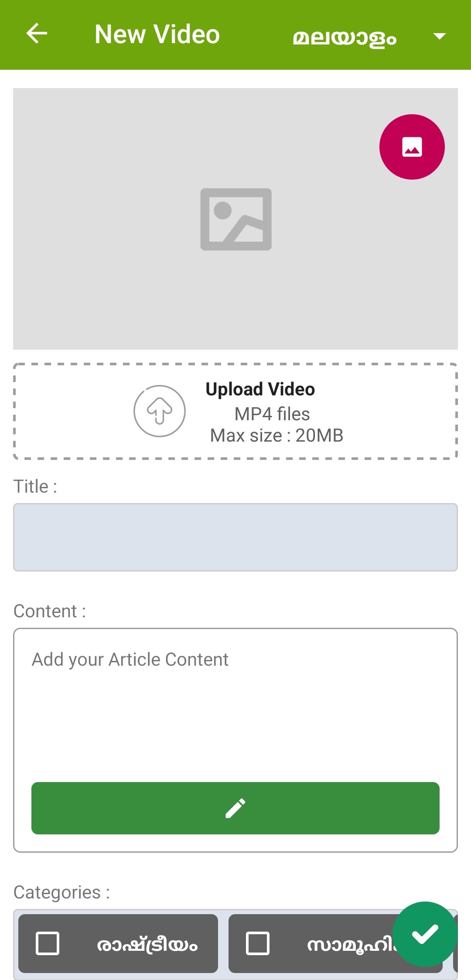Screen dimensions: 471x980
Task: Check the സാമൂഹി category checkbox
Action: pos(258,943)
